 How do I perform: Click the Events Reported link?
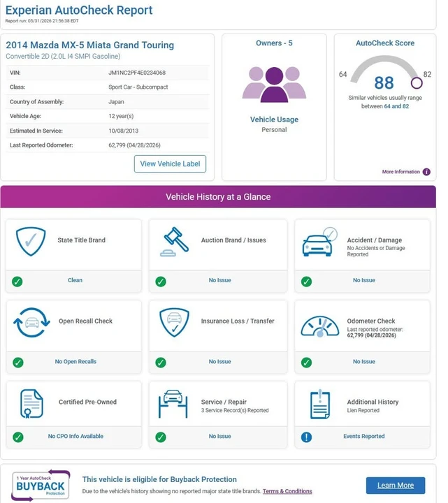[364, 436]
